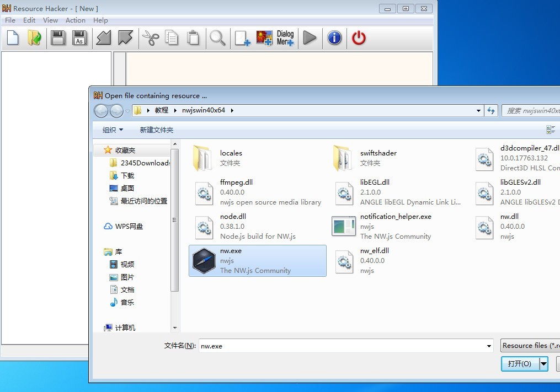Screen dimensions: 560x392
Task: Open the locales folder
Action: [231, 158]
